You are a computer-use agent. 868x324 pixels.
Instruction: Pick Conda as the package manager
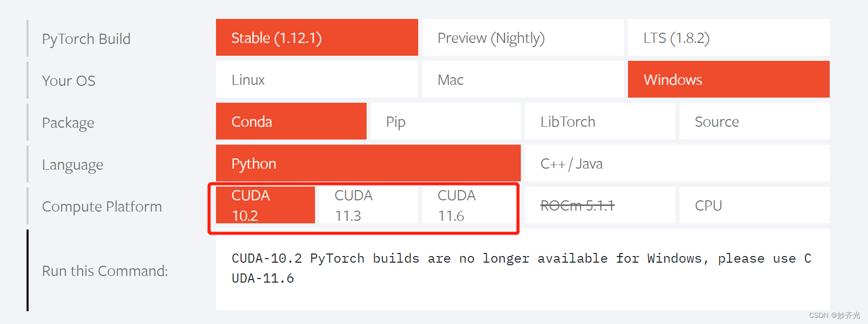click(x=291, y=121)
